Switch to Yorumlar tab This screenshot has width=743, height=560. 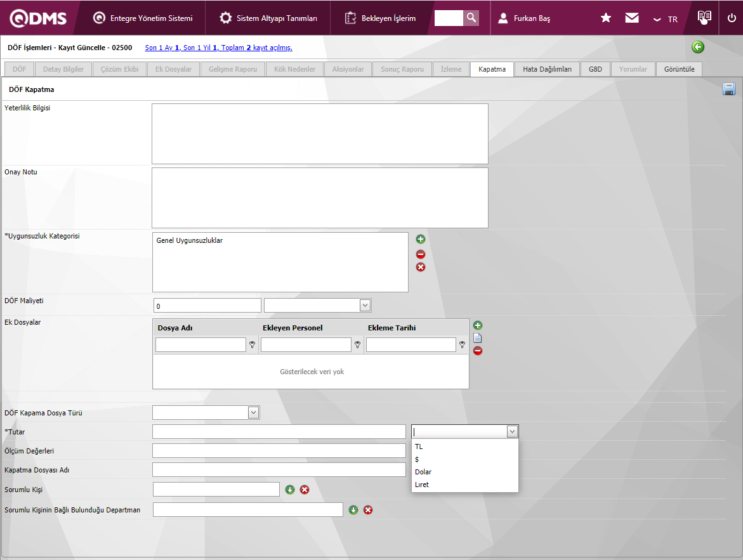tap(633, 69)
